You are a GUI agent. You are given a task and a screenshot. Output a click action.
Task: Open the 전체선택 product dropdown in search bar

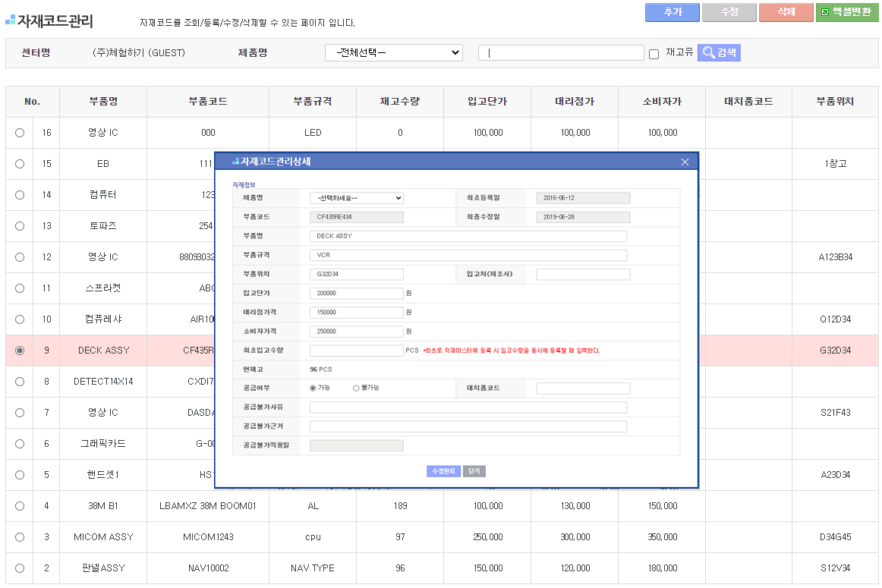point(393,52)
